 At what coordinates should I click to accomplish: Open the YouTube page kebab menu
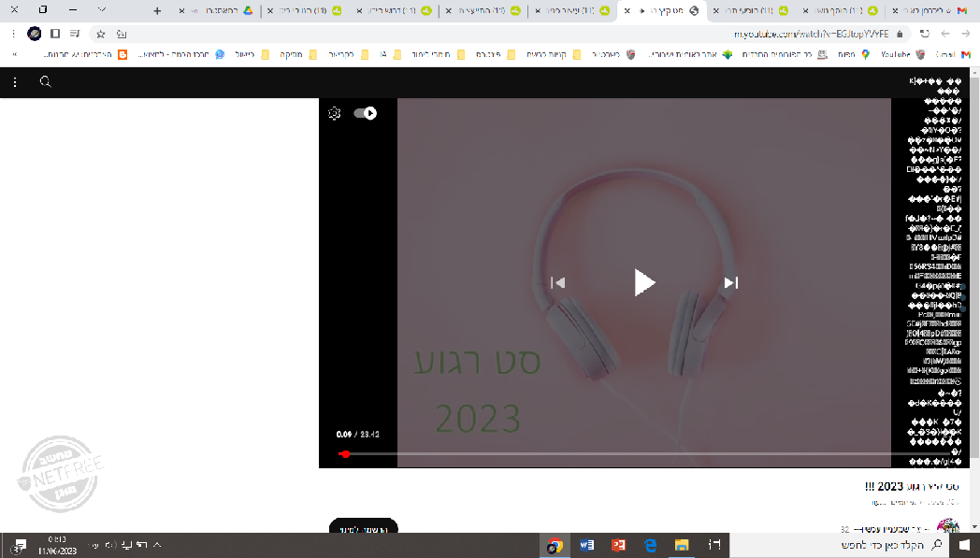pos(15,82)
